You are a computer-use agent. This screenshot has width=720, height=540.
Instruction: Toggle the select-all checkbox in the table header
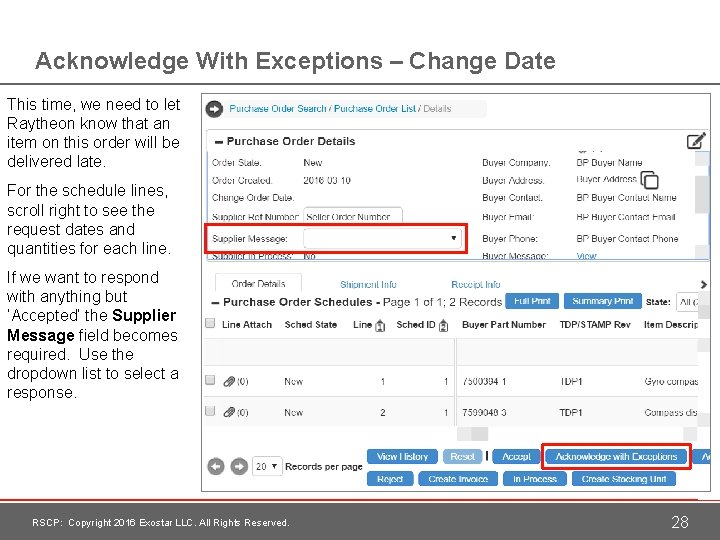pos(210,323)
